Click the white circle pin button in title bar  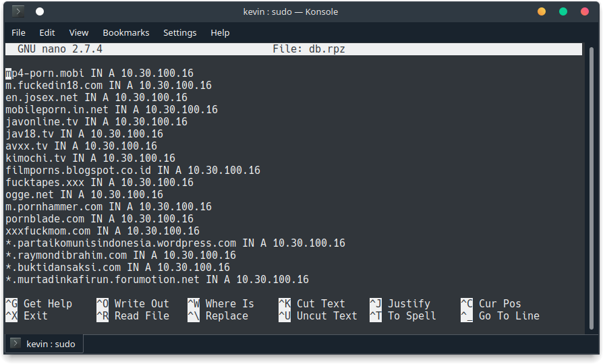(40, 11)
